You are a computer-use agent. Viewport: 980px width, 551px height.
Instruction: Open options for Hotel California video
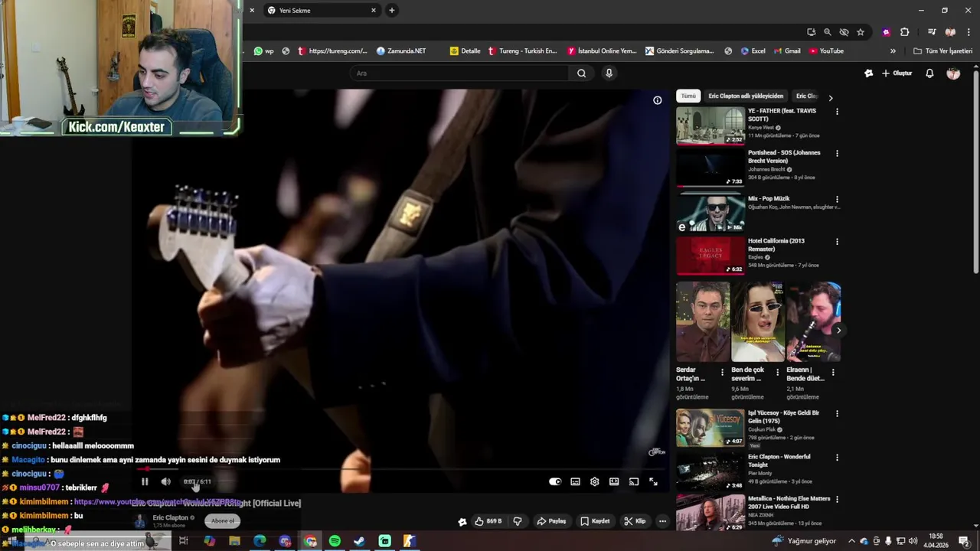point(837,242)
